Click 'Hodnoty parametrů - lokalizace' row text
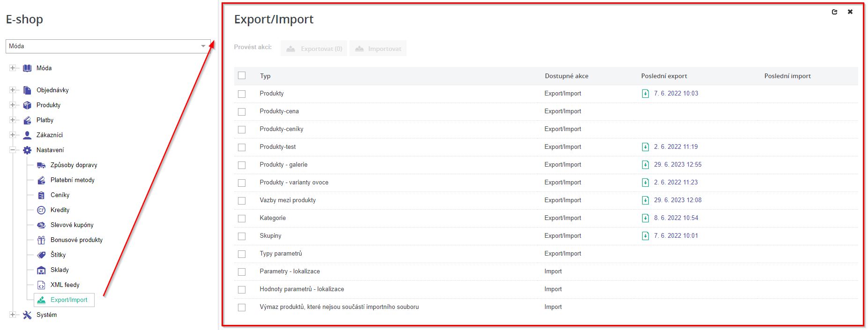This screenshot has width=868, height=330. 302,289
